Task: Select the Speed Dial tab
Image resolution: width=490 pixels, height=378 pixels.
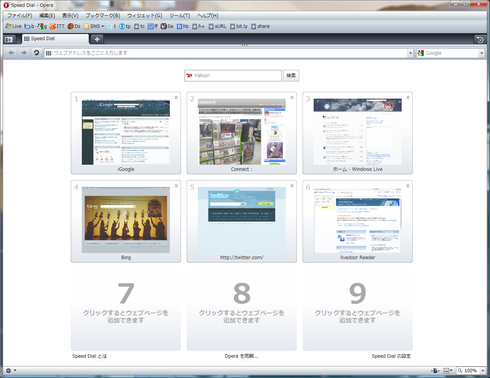Action: pos(55,39)
